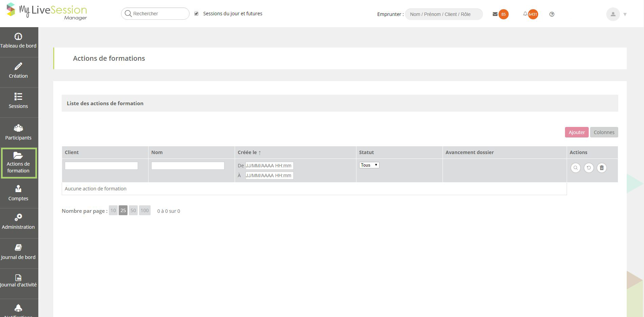Image resolution: width=644 pixels, height=317 pixels.
Task: Open the Statut Tous dropdown
Action: coord(369,165)
